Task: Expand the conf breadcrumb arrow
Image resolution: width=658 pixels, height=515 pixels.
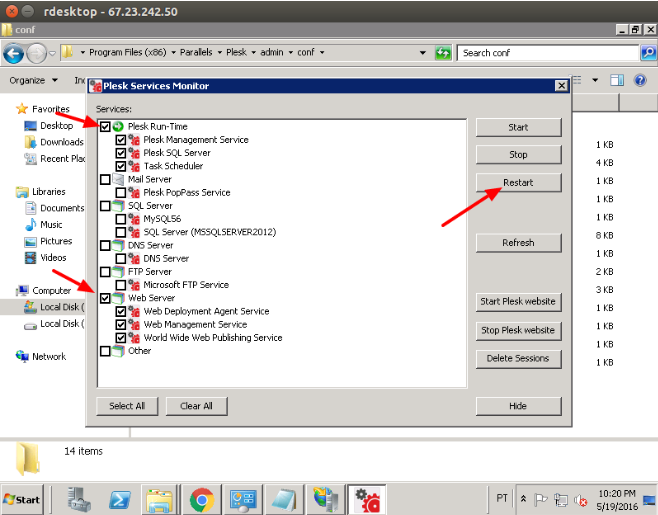Action: pyautogui.click(x=322, y=52)
